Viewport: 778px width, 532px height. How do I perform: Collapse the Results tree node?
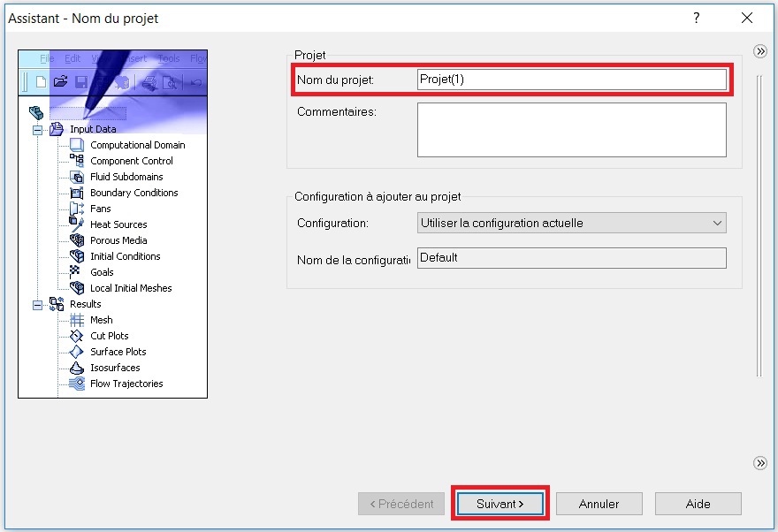[37, 305]
